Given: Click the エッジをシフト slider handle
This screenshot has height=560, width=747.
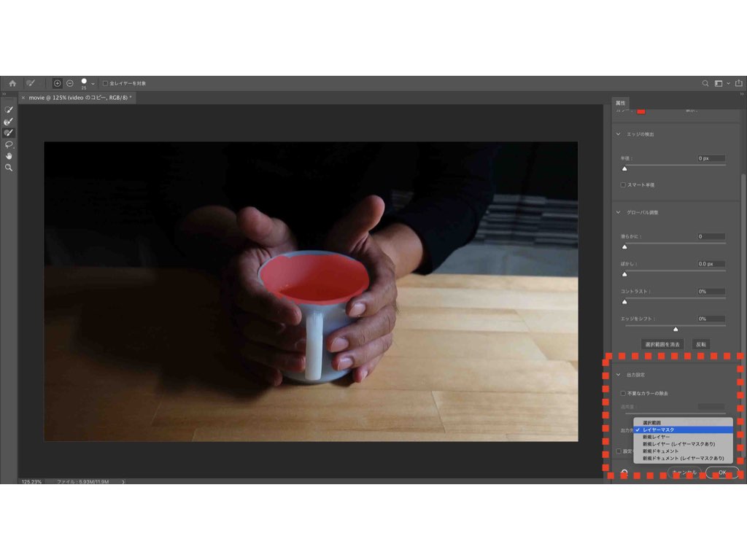Looking at the screenshot, I should pyautogui.click(x=676, y=329).
